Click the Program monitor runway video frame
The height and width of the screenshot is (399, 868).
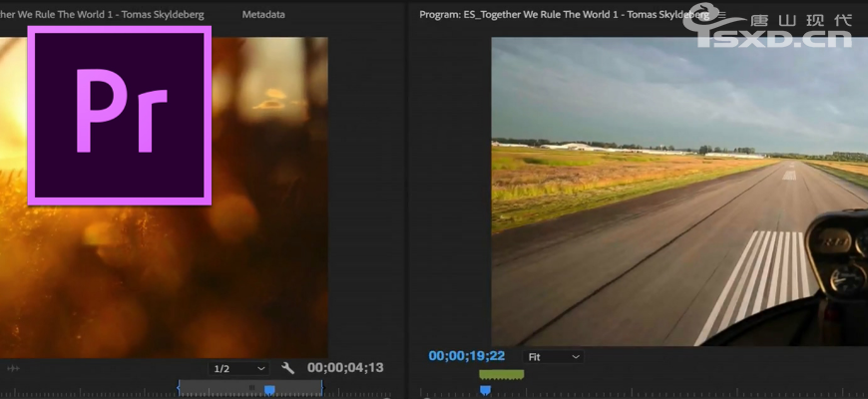coord(679,192)
